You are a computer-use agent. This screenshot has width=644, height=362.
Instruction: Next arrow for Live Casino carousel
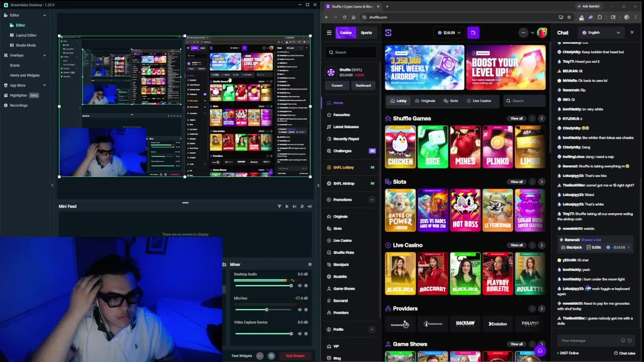point(541,245)
